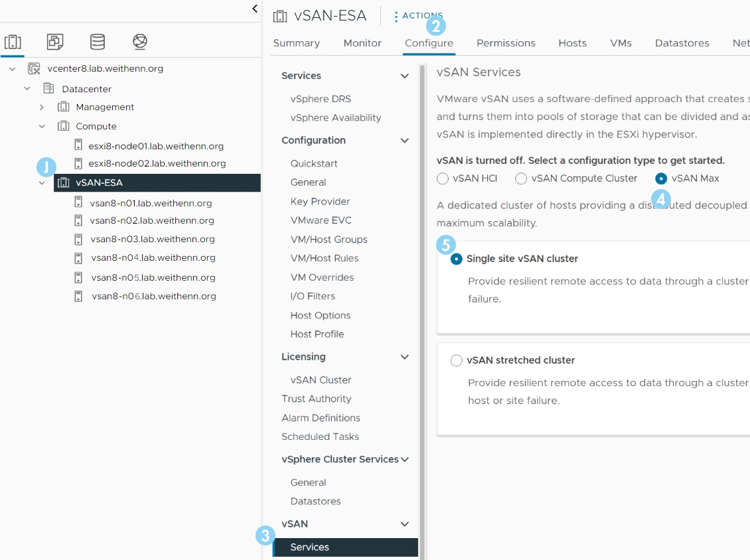This screenshot has height=560, width=750.
Task: Open VM/Host Groups settings
Action: click(x=329, y=239)
